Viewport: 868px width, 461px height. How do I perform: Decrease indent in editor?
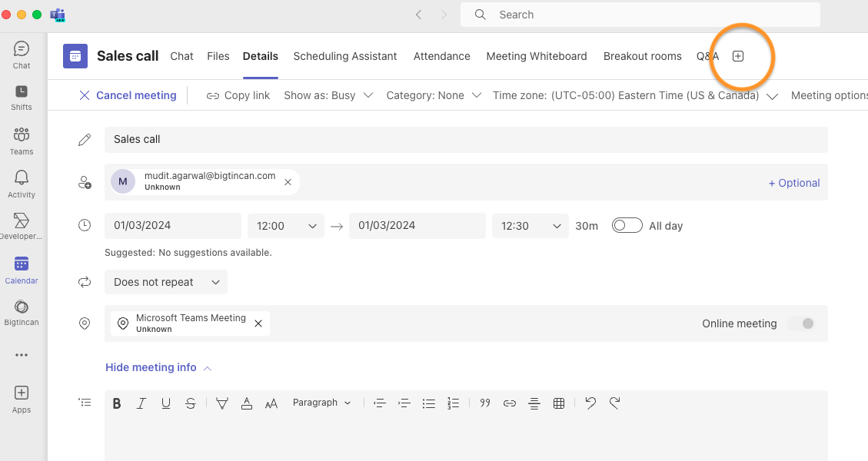point(380,403)
